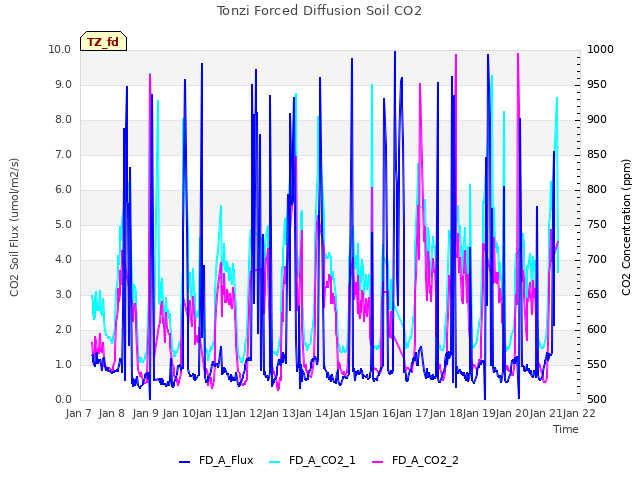Image resolution: width=640 pixels, height=480 pixels.
Task: Click the 'Jan 10' x-axis tick label
Action: (179, 413)
